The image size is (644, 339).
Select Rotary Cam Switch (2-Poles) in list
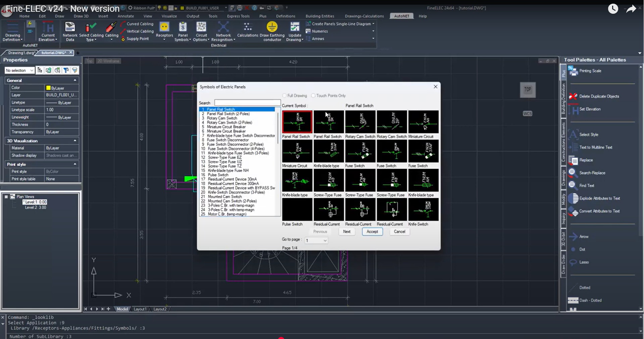click(229, 123)
